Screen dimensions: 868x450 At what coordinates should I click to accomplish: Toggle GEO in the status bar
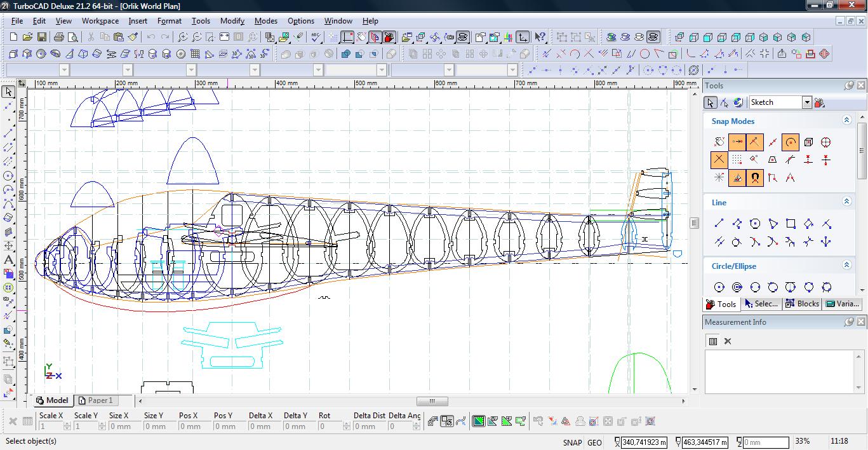594,442
